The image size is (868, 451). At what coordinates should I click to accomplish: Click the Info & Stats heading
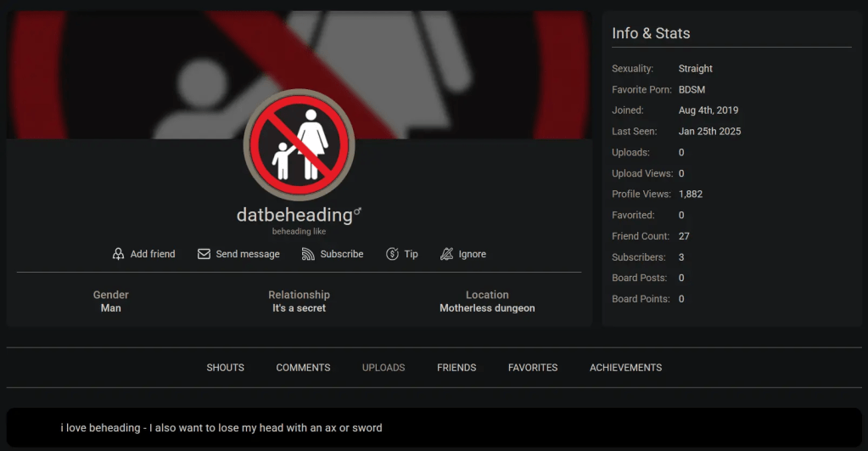point(651,33)
